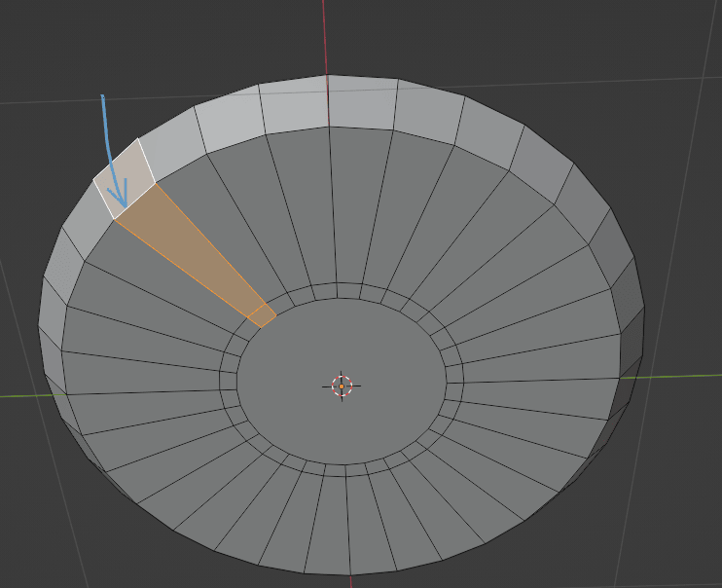Click the 3D cursor at the bowl center
The width and height of the screenshot is (722, 588).
(x=342, y=386)
